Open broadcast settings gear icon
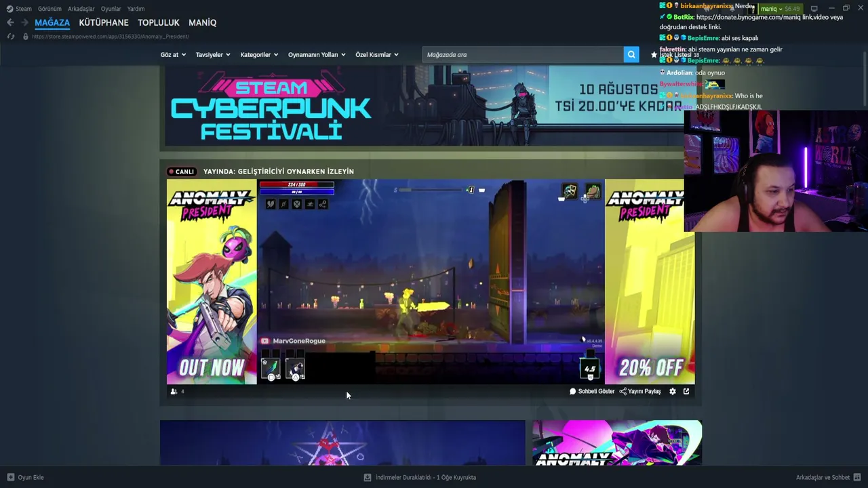 673,391
